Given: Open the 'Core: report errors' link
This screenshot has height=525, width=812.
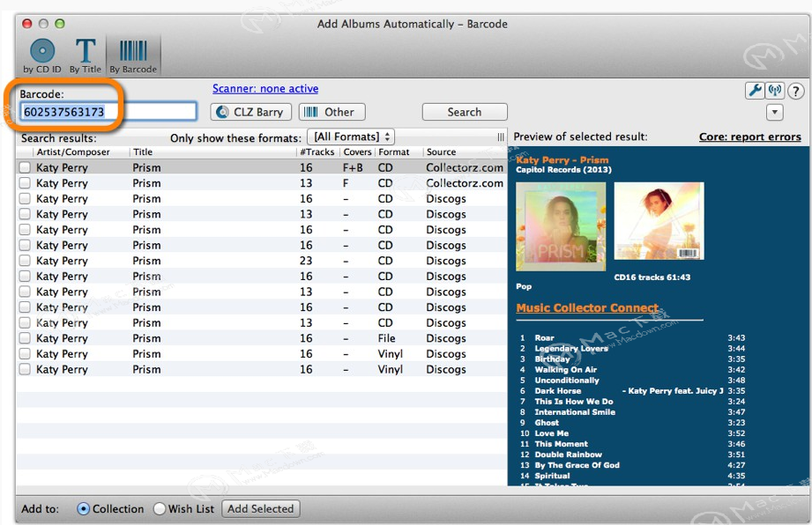Looking at the screenshot, I should pos(750,137).
